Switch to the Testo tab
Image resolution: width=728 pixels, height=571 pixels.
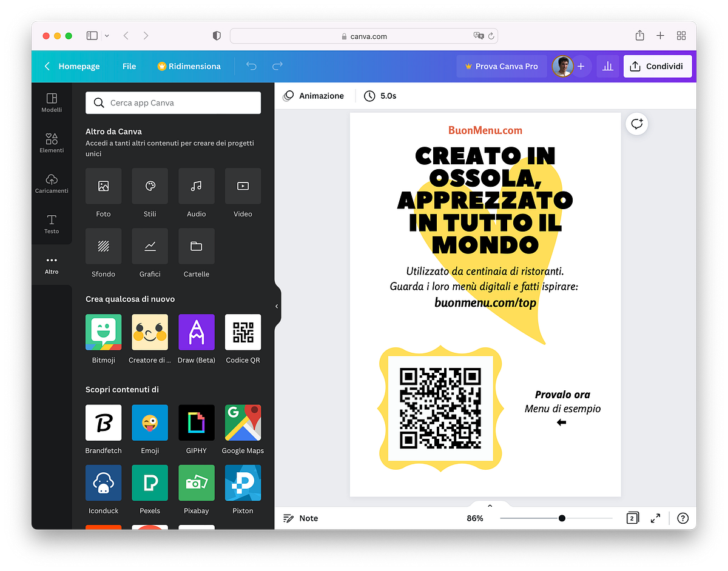coord(52,224)
